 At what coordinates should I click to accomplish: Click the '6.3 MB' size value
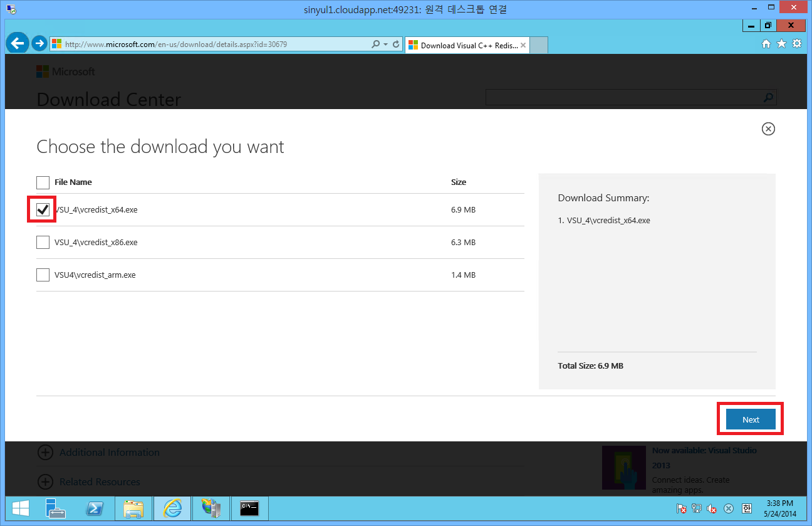(463, 243)
